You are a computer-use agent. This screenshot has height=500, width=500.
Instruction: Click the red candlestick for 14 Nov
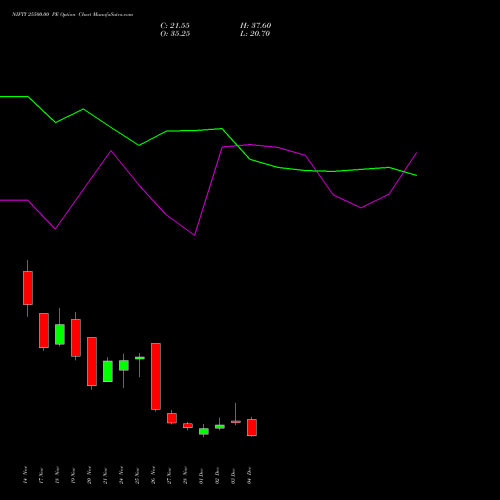28,288
